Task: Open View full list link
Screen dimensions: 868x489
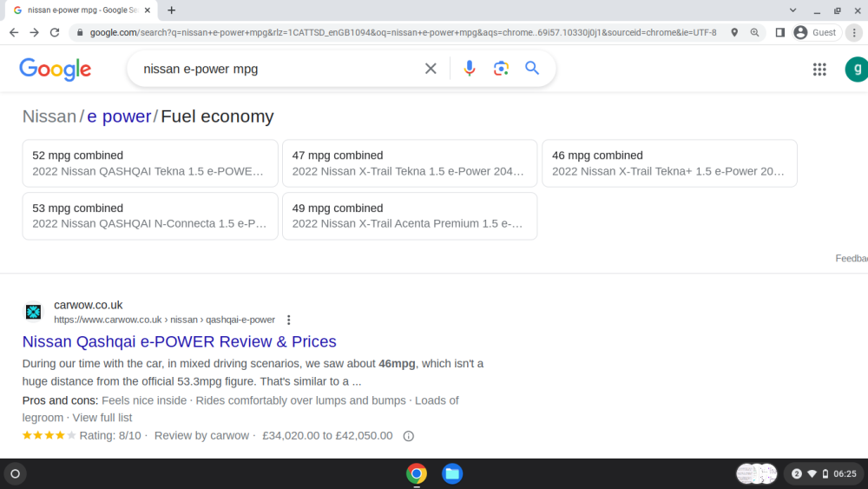Action: click(x=102, y=418)
